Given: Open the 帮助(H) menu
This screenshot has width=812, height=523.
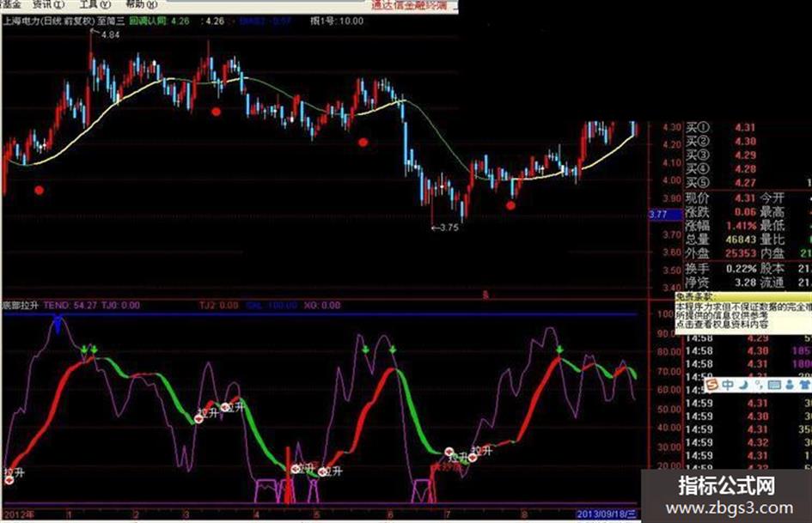Looking at the screenshot, I should tap(142, 4).
